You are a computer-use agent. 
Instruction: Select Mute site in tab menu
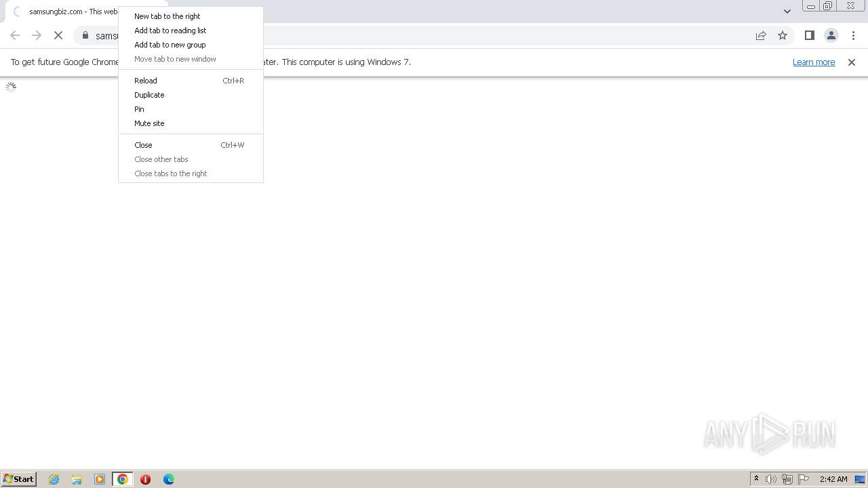pos(191,123)
